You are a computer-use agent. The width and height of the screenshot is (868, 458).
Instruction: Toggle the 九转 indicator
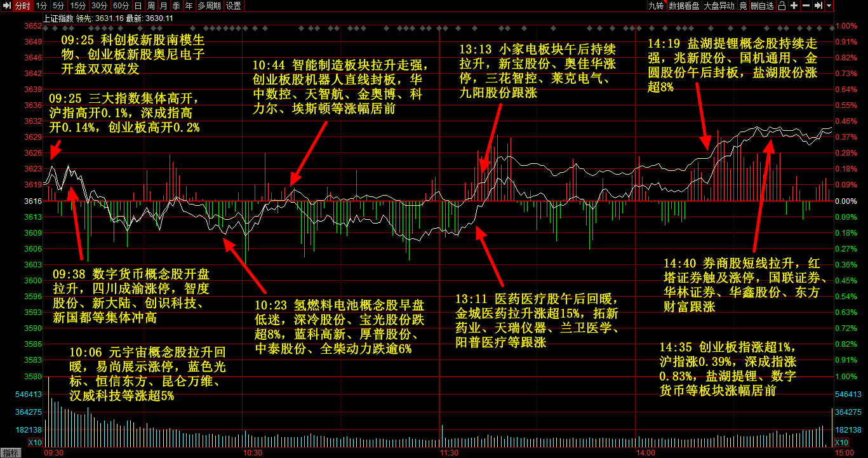pyautogui.click(x=656, y=6)
